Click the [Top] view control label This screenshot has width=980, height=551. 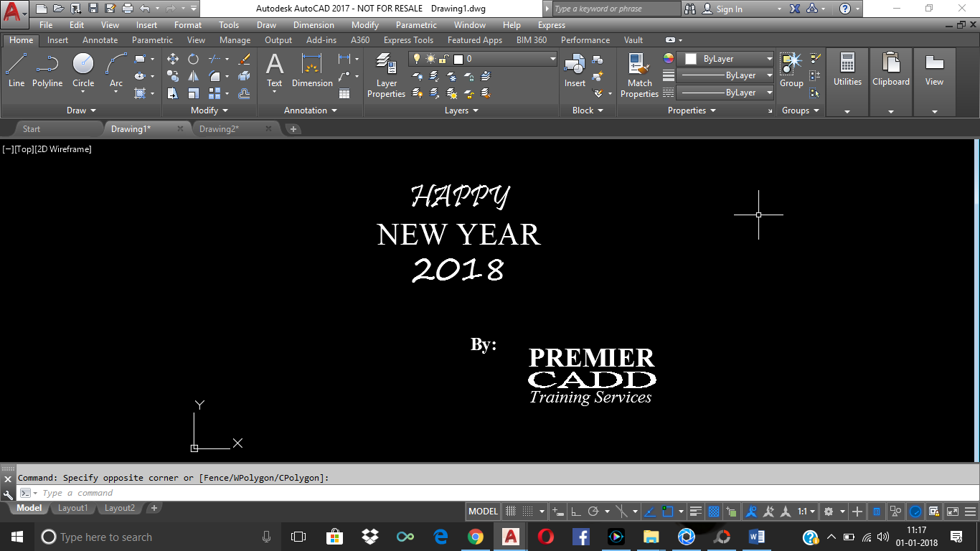click(24, 149)
